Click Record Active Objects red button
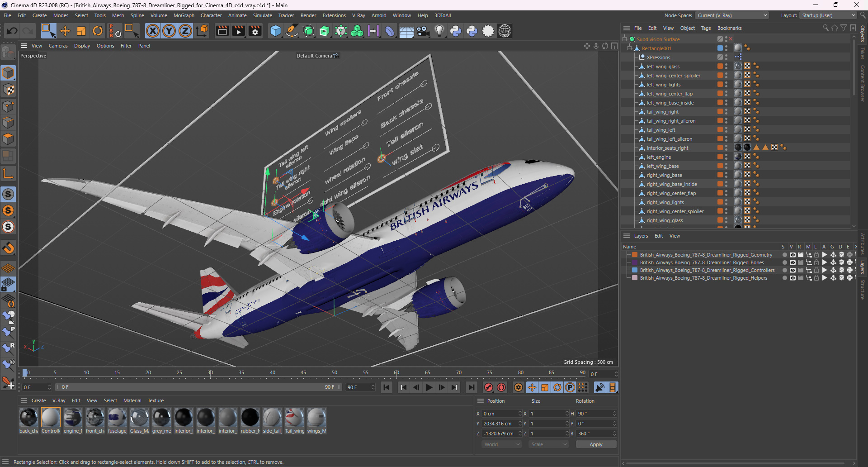 click(x=489, y=387)
